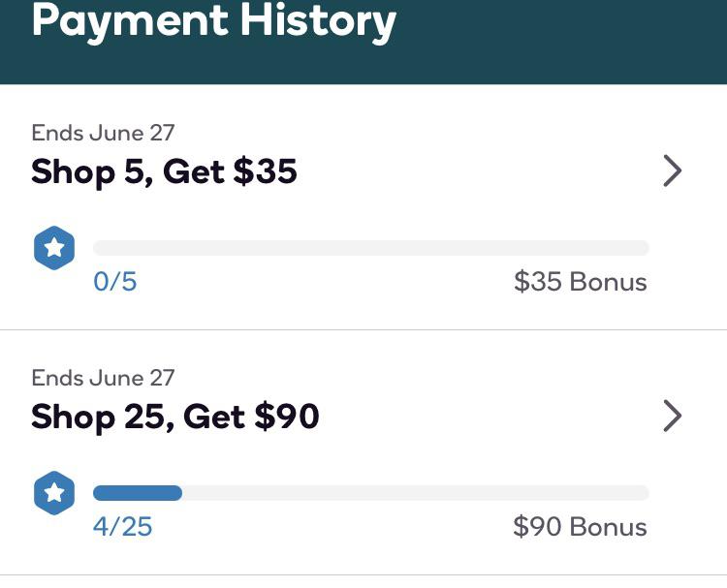Tap the empty 0/5 progress bar
The image size is (727, 588).
point(371,248)
